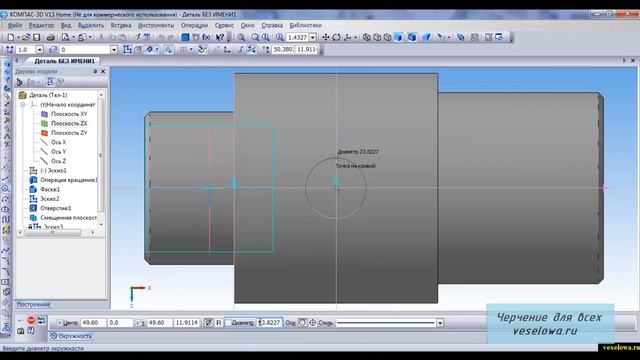Click the zoom window magnifier icon

pos(241,37)
